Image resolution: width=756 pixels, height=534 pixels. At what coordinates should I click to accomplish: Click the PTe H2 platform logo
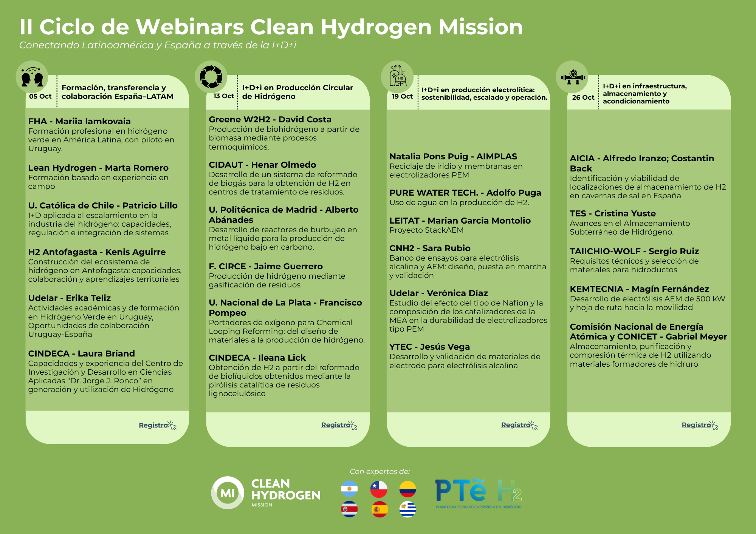tap(479, 494)
